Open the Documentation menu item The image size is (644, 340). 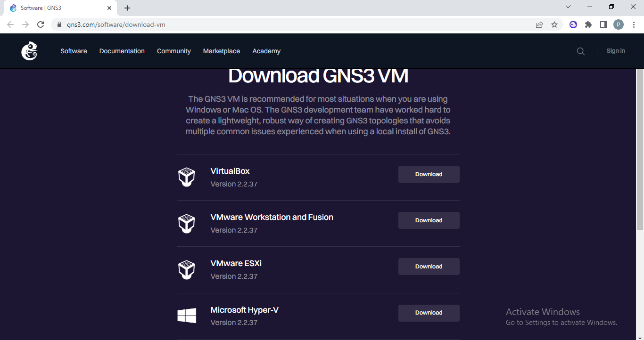122,51
